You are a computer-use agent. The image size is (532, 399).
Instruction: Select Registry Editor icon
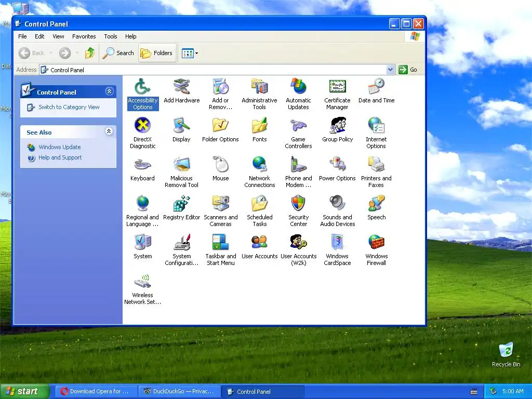[181, 208]
